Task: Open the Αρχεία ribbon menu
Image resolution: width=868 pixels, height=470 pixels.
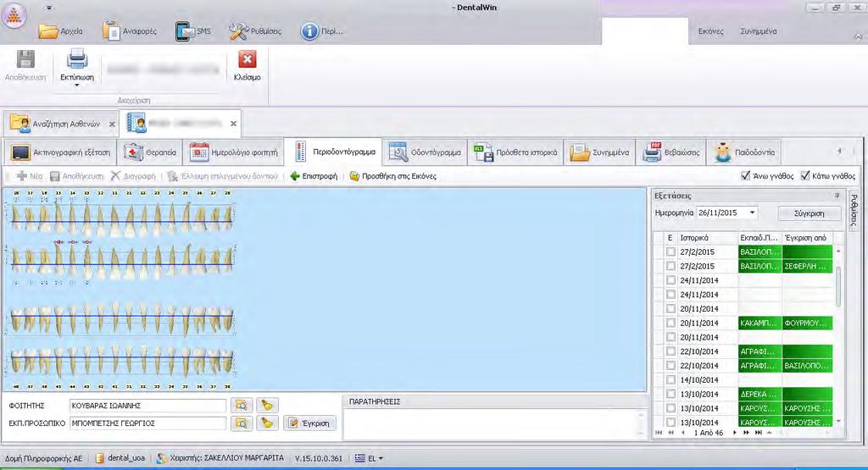Action: tap(60, 31)
